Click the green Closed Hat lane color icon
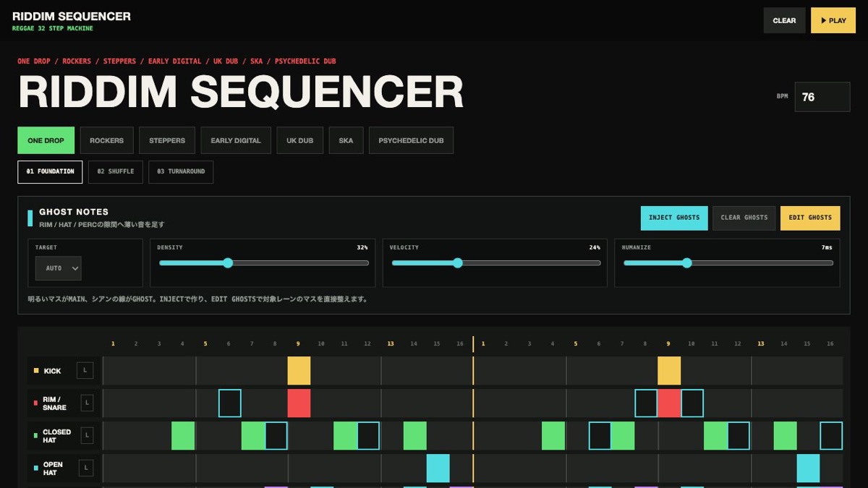The image size is (868, 488). [x=36, y=436]
